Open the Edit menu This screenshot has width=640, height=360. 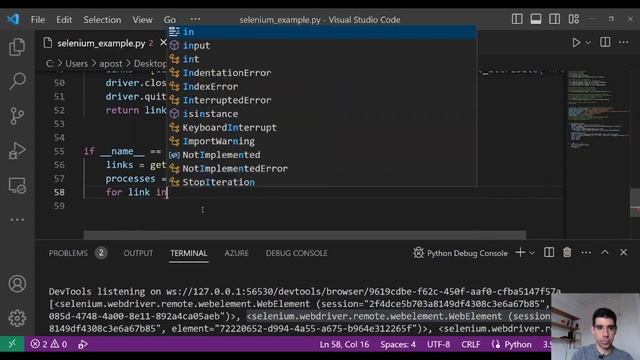(x=64, y=20)
